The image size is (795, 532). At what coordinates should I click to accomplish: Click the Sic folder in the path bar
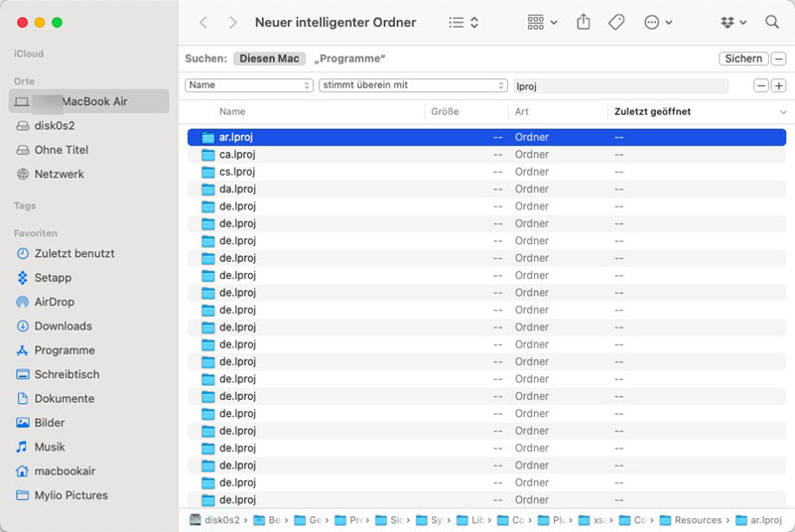coord(389,520)
